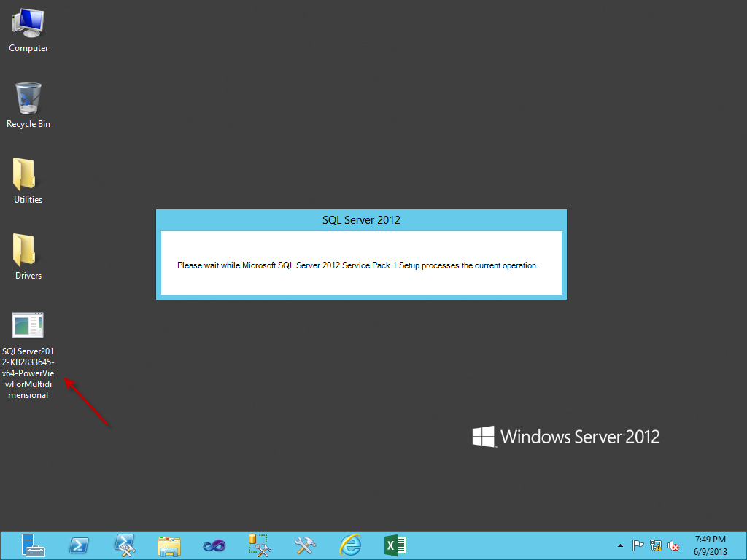
Task: Open the network status tray icon
Action: (x=656, y=545)
